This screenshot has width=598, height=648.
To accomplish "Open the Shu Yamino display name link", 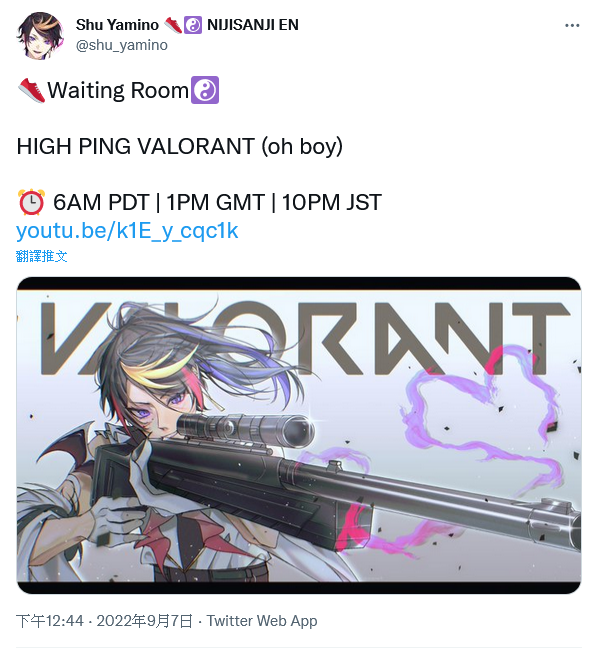I will click(117, 25).
